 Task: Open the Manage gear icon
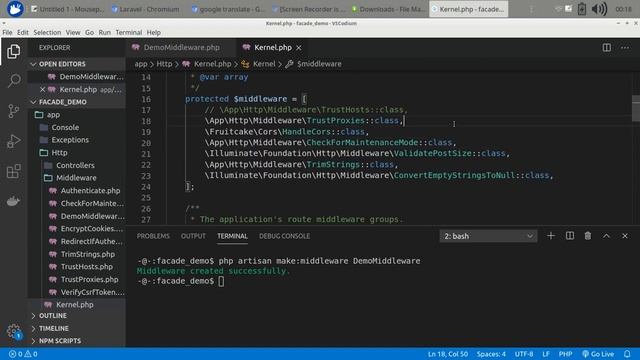tap(13, 331)
